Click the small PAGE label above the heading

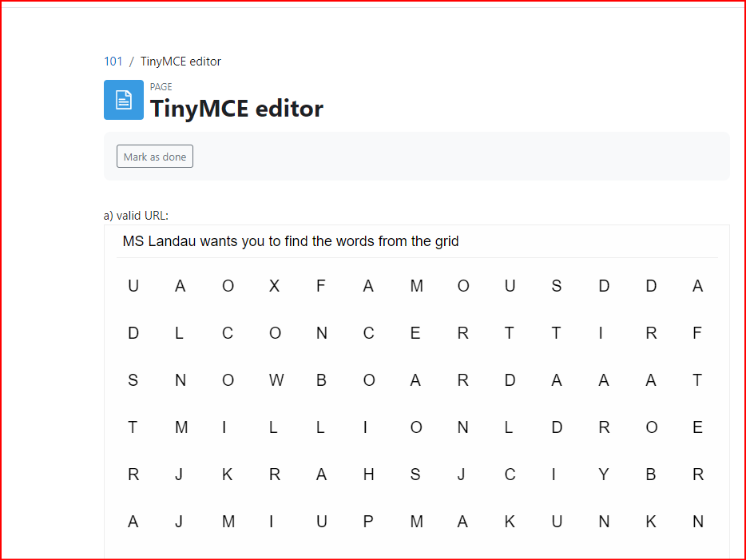point(161,87)
